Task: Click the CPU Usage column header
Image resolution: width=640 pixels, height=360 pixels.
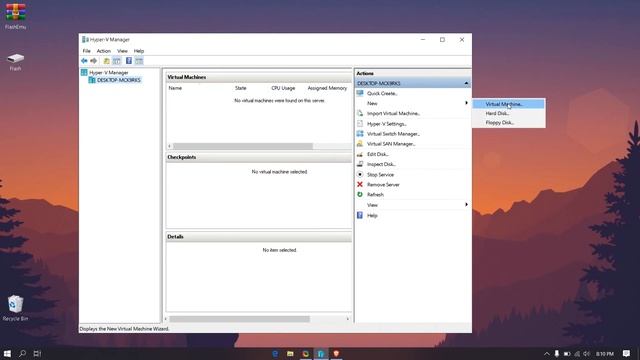Action: click(x=283, y=88)
